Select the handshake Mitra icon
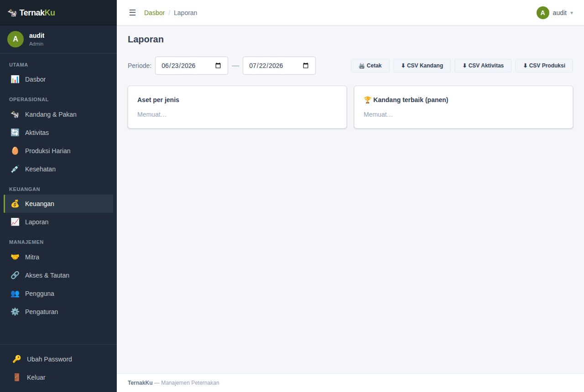Screen dimensions: 584x392 (x=15, y=257)
